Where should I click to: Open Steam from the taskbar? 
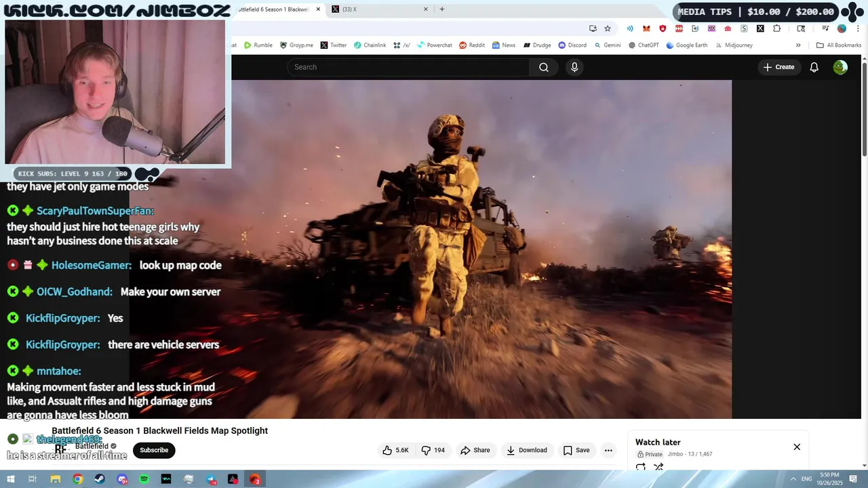pyautogui.click(x=100, y=479)
